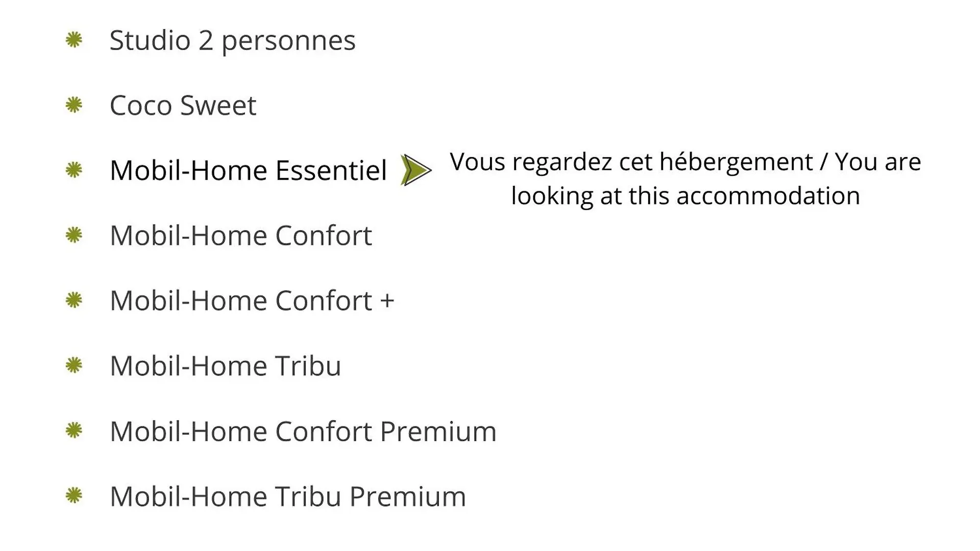
Task: Click the star bullet beside Mobil-Home Tribu Premium
Action: (x=74, y=495)
